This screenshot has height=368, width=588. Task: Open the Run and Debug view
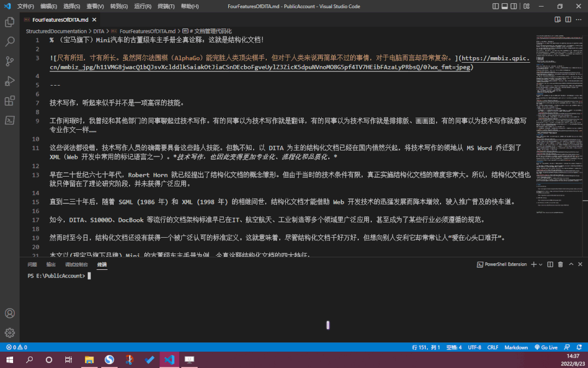point(10,81)
